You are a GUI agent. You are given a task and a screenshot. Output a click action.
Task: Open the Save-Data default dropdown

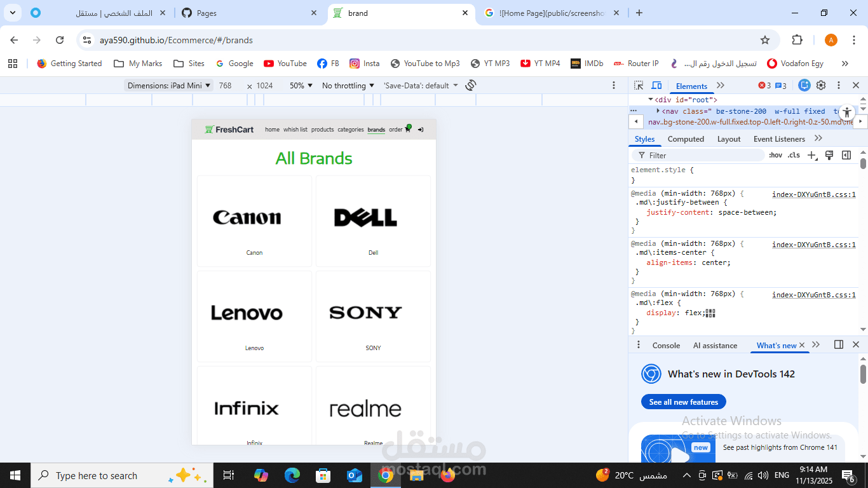(421, 85)
